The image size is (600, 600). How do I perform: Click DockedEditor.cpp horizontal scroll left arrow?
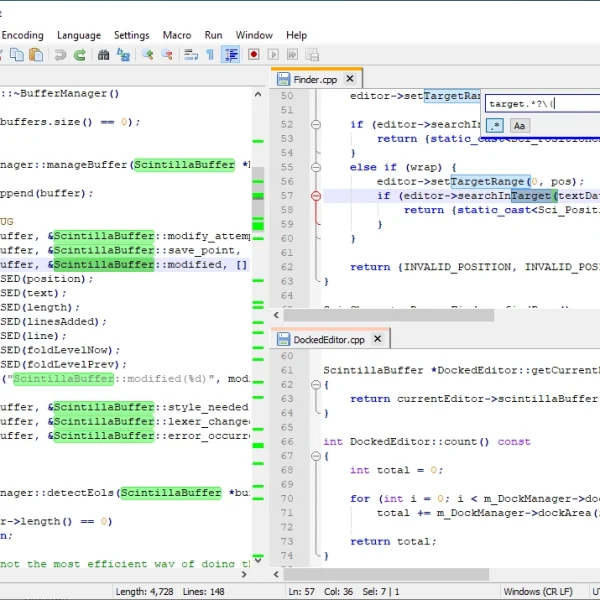pyautogui.click(x=276, y=574)
